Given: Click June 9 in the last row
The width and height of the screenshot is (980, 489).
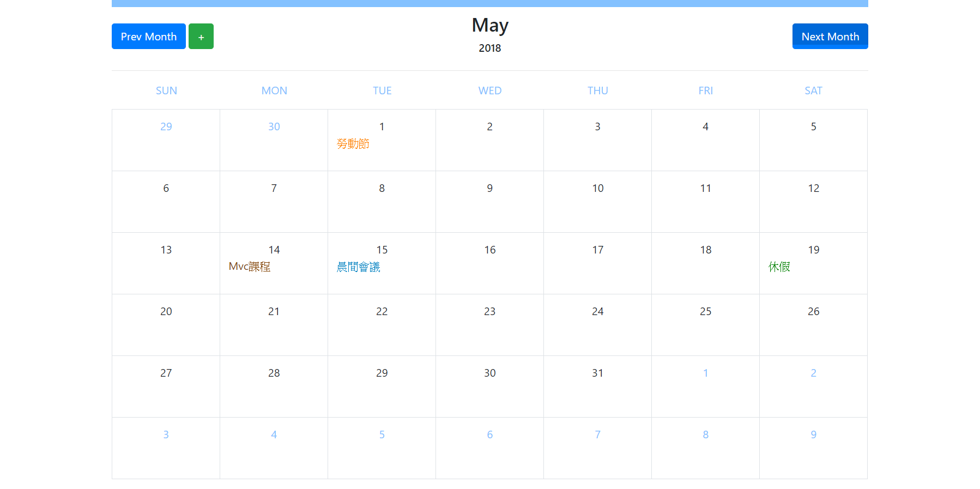Looking at the screenshot, I should click(x=813, y=448).
